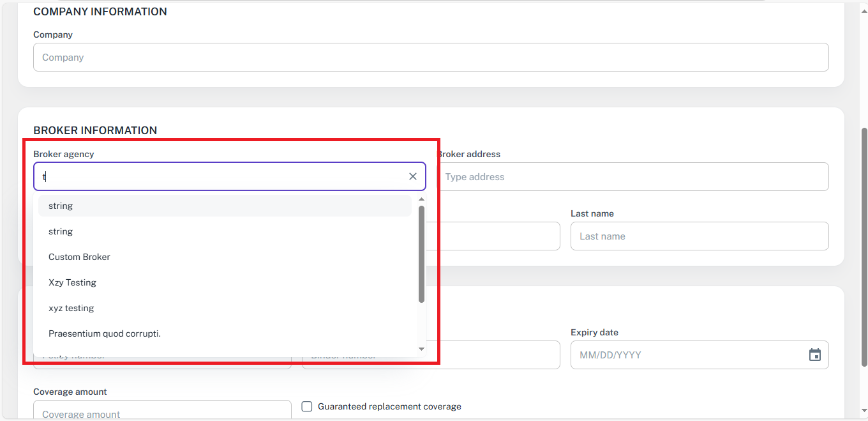Focus the Coverage amount field

coord(162,412)
